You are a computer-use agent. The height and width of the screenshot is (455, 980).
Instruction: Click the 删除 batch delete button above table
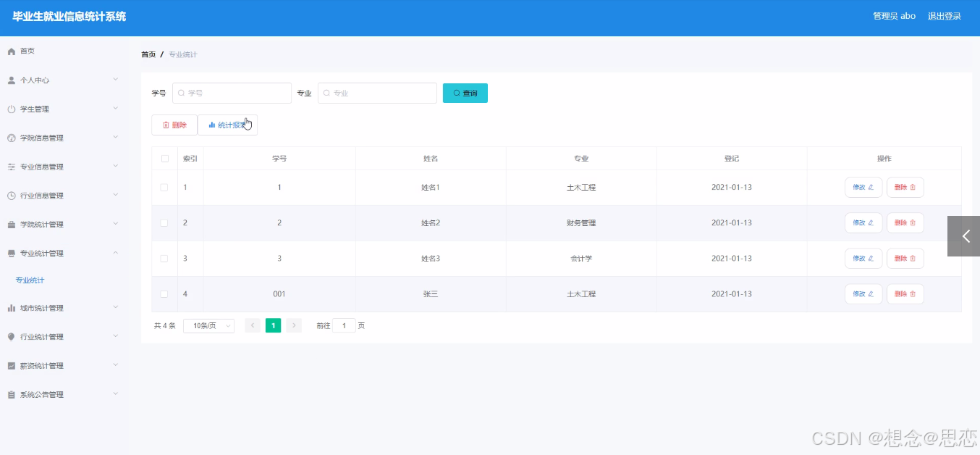pyautogui.click(x=174, y=125)
